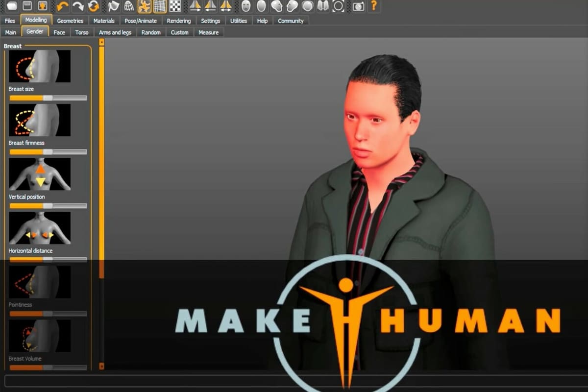
Task: Click the first symmetry triangle icon
Action: (x=195, y=6)
